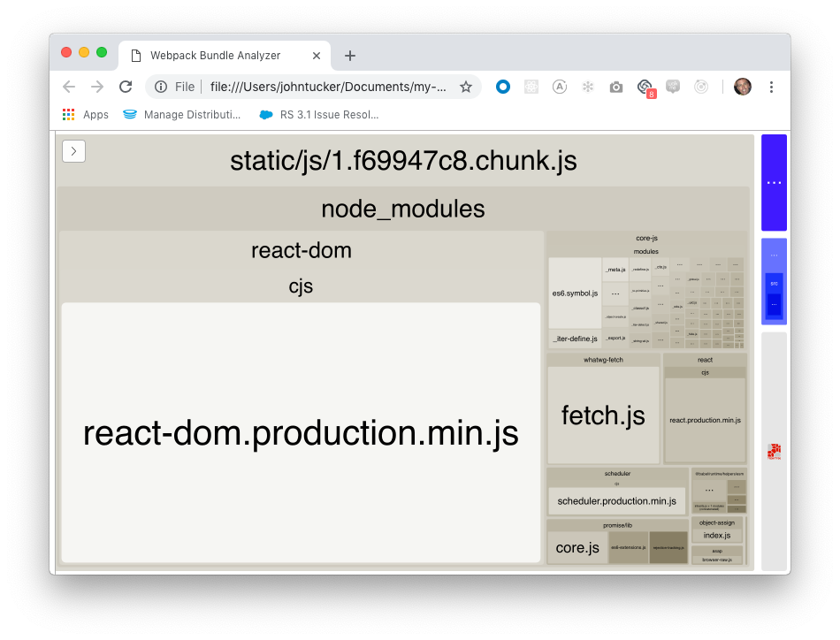This screenshot has width=840, height=640.
Task: Select the asap group label
Action: [717, 551]
